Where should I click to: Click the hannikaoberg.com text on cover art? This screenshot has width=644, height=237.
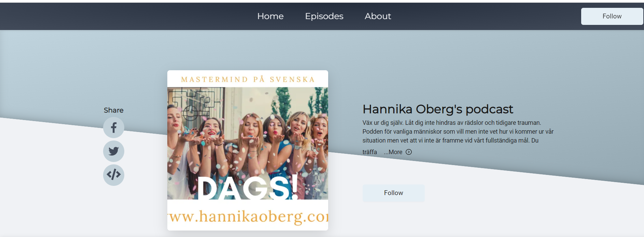(x=248, y=216)
